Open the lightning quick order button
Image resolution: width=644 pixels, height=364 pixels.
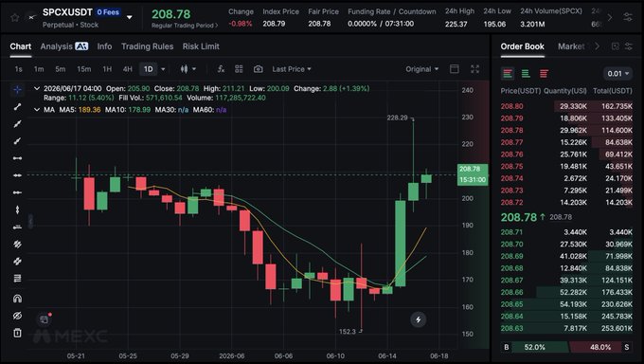point(418,319)
